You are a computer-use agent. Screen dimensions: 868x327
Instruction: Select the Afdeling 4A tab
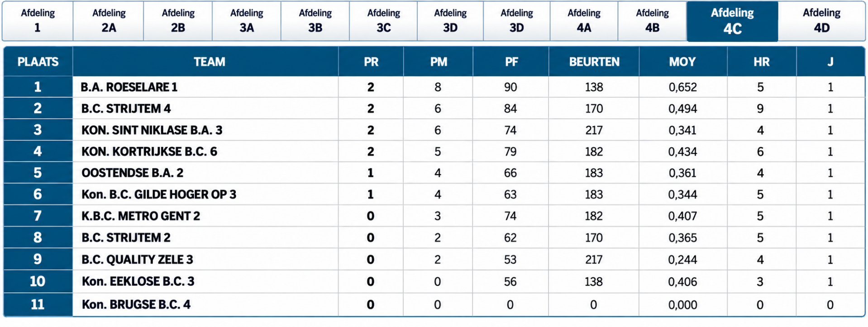click(x=584, y=21)
